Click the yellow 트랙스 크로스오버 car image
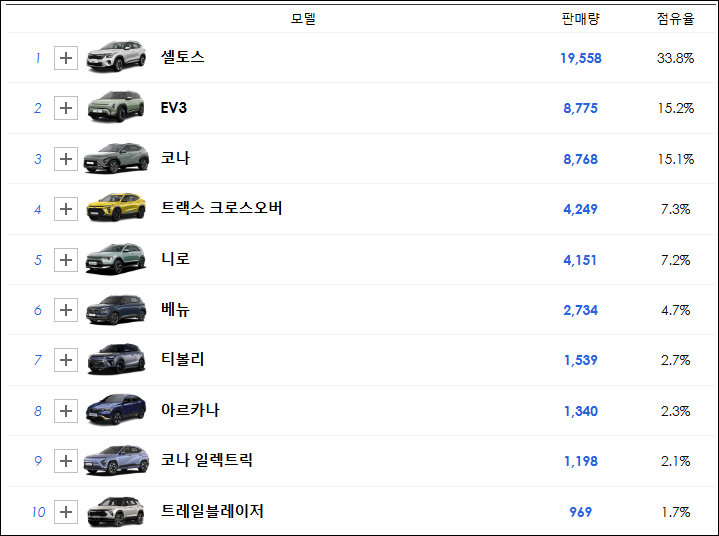Viewport: 719px width, 536px height. [x=116, y=207]
